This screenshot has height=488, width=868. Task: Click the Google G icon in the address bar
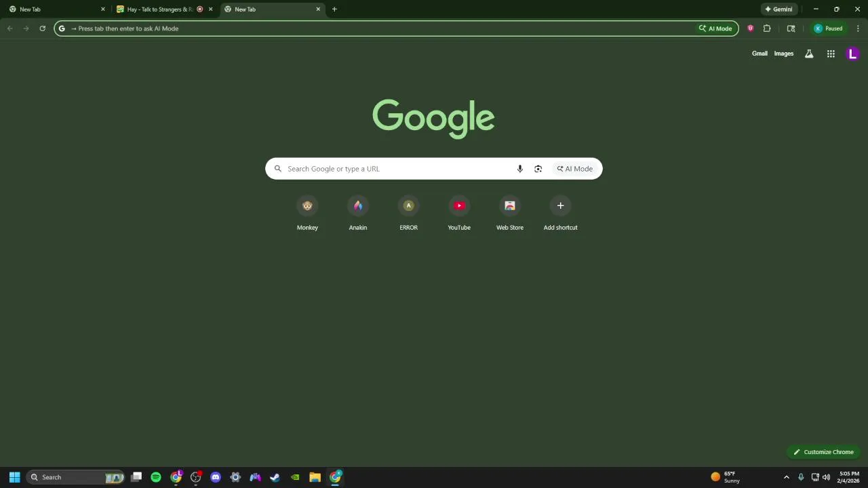[x=62, y=28]
